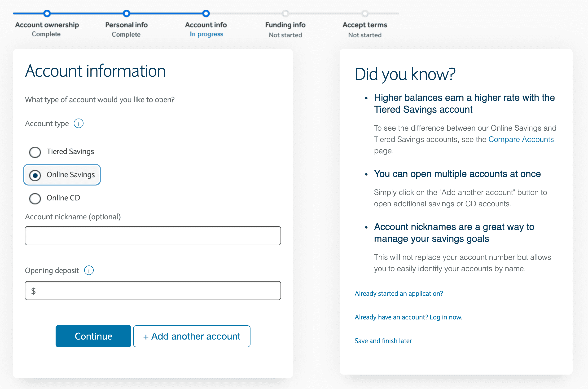Click the Opening deposit info icon

(89, 270)
